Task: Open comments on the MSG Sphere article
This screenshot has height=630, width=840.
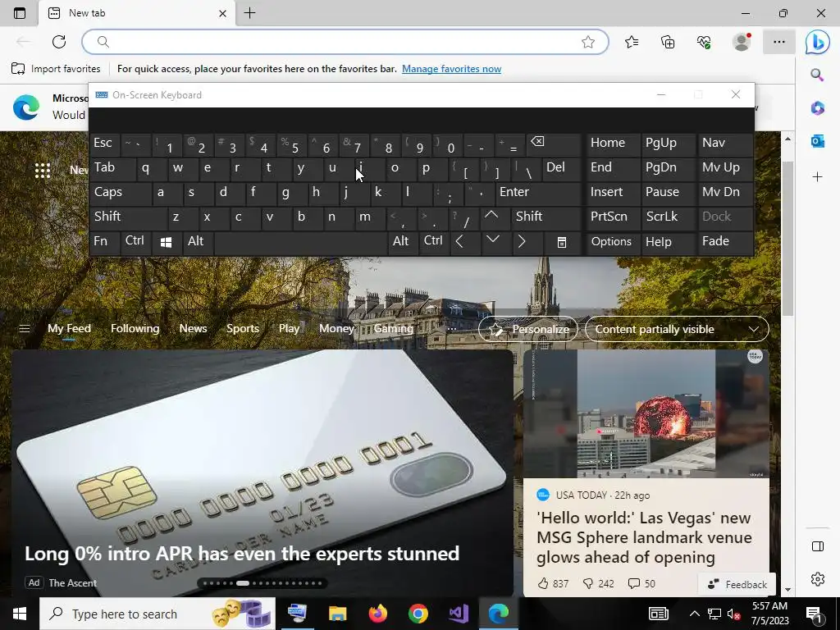Action: coord(641,583)
